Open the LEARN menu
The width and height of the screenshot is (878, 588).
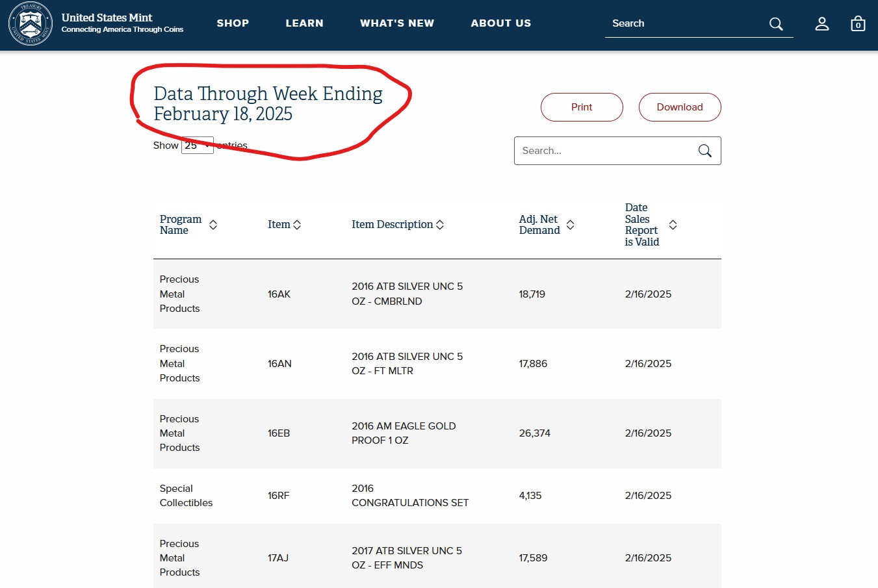pyautogui.click(x=304, y=23)
